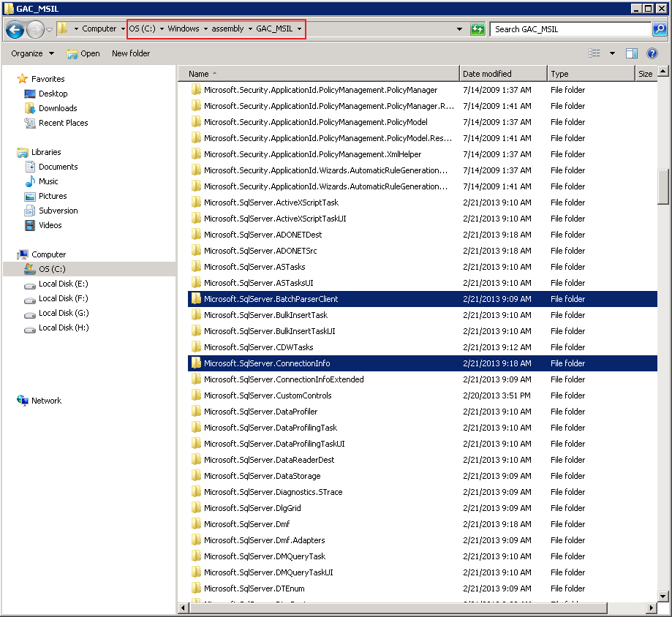Click the Help question mark icon

652,53
